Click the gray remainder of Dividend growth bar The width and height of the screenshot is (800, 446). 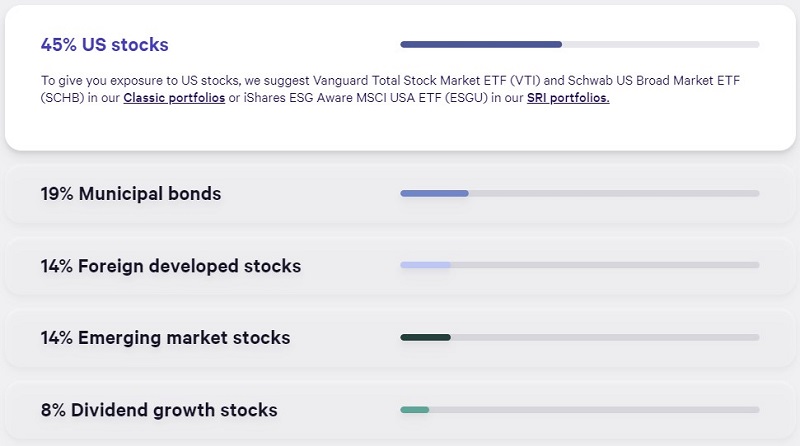point(594,409)
